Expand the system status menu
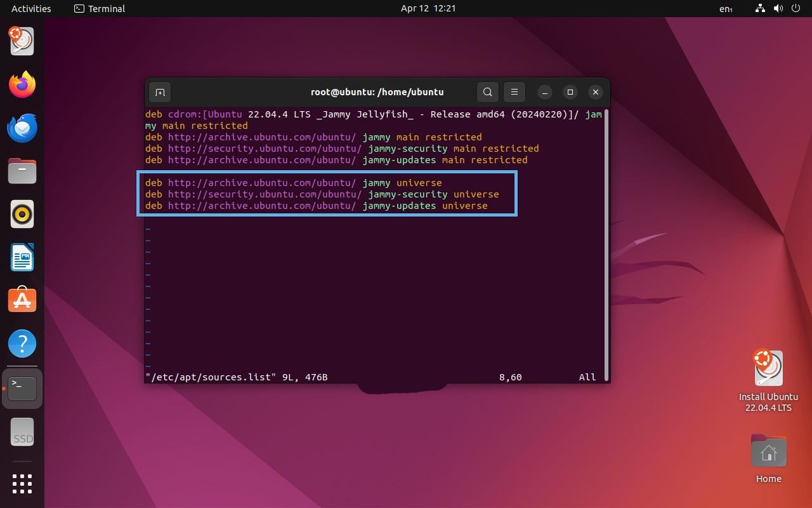Viewport: 812px width, 508px height. point(778,9)
